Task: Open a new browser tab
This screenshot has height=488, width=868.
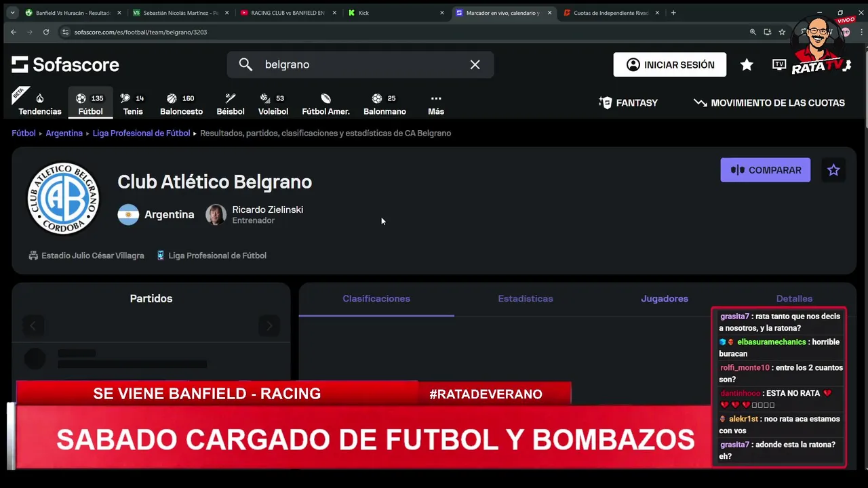Action: click(673, 13)
